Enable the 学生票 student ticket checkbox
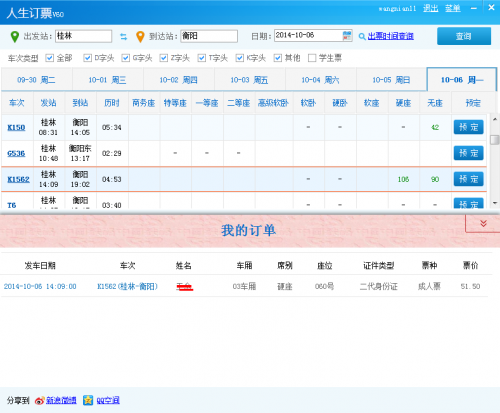 pyautogui.click(x=312, y=58)
